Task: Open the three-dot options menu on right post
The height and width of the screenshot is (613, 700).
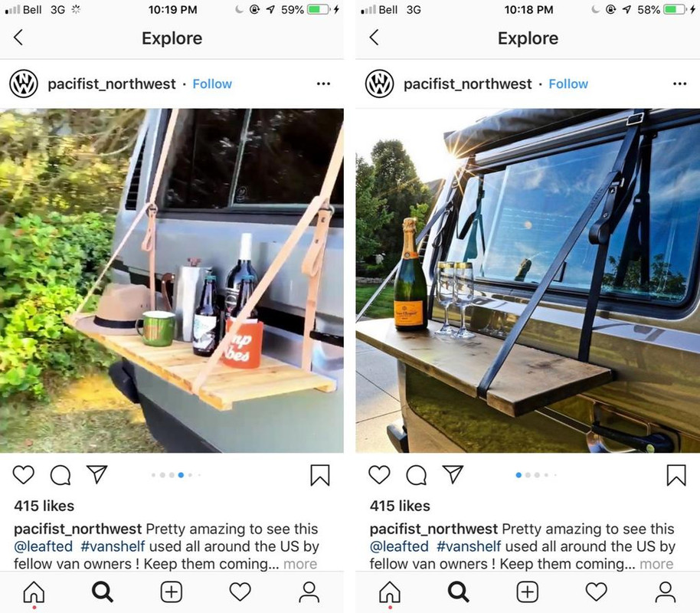Action: click(679, 84)
